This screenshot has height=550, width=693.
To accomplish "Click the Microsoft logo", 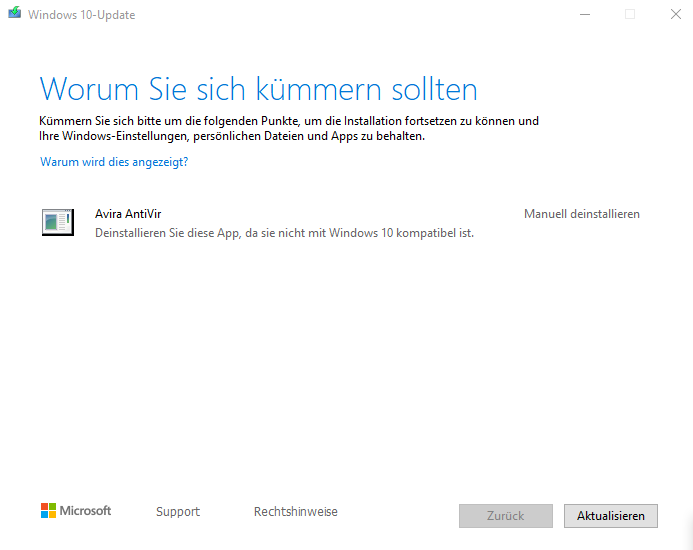I will 76,511.
